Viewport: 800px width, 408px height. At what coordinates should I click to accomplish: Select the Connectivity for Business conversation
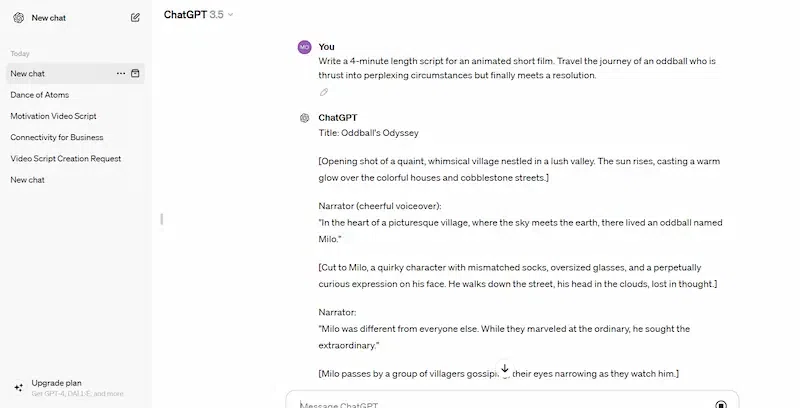click(57, 137)
